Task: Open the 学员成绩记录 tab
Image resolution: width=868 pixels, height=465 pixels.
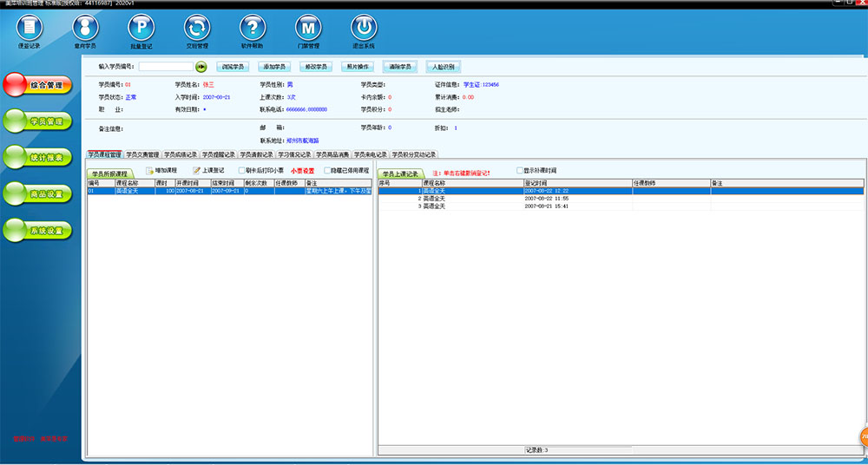Action: 181,154
